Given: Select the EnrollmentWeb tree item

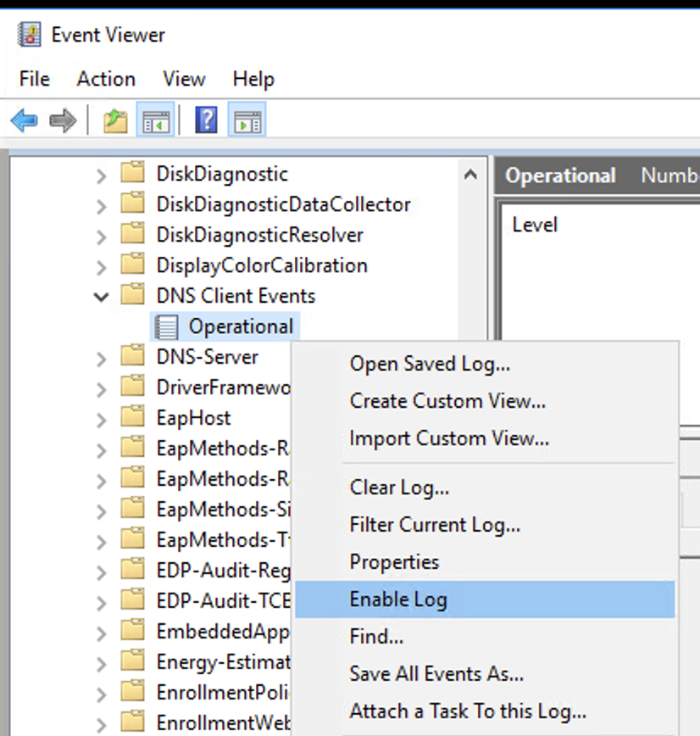Looking at the screenshot, I should 224,722.
